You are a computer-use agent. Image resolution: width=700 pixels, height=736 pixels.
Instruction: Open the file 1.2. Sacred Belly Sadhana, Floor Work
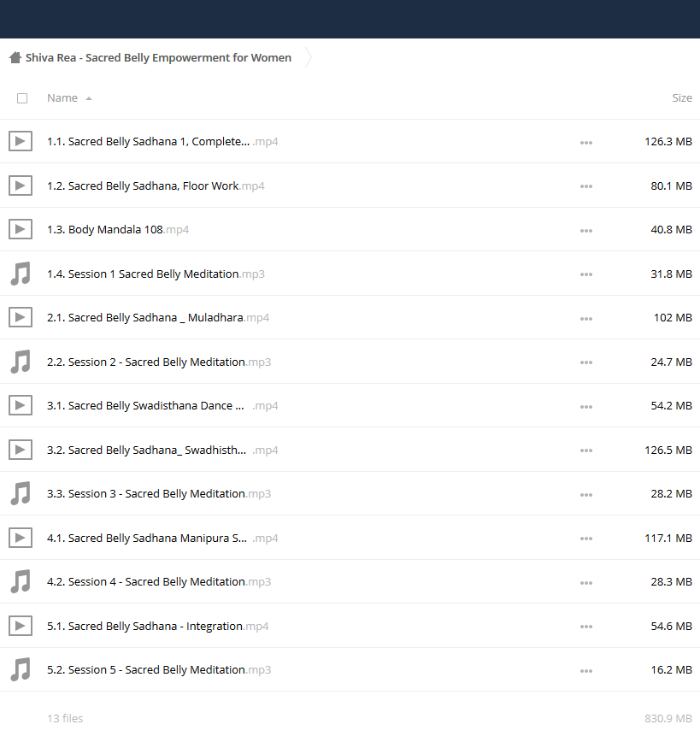[156, 185]
